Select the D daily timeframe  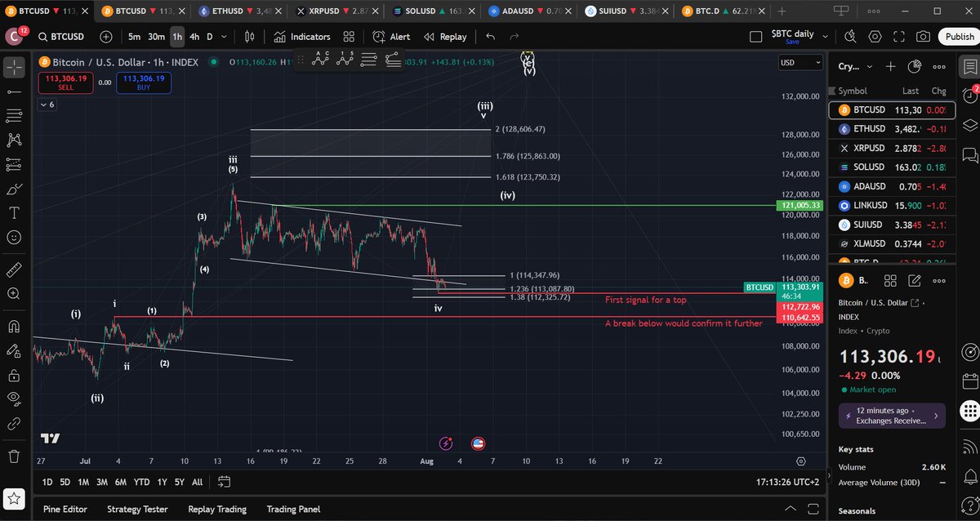(x=210, y=37)
